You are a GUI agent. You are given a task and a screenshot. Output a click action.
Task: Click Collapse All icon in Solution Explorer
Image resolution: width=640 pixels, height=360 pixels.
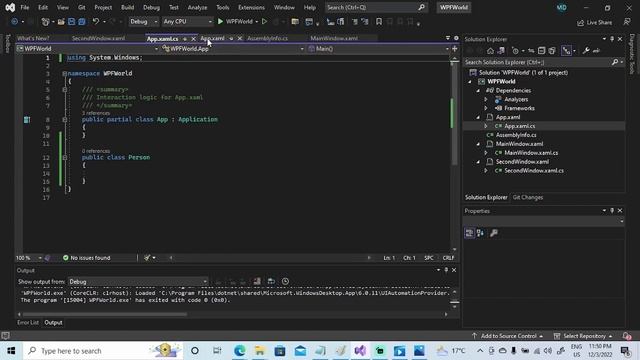541,51
